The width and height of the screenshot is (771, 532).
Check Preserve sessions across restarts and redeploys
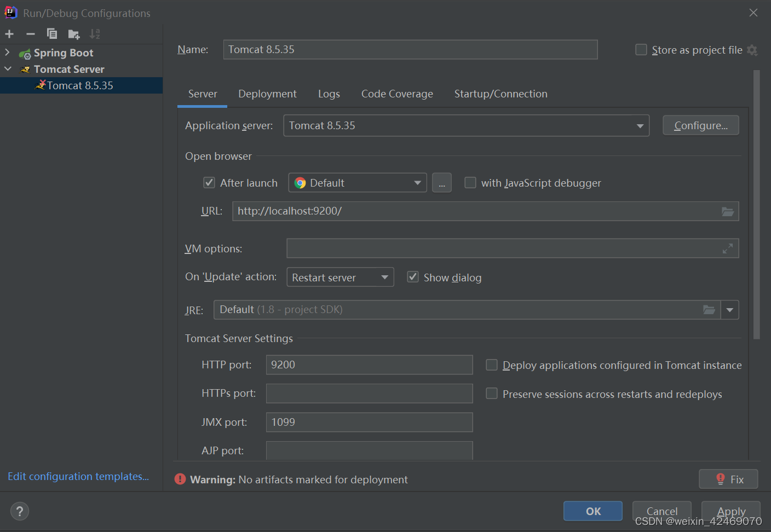[x=492, y=394]
